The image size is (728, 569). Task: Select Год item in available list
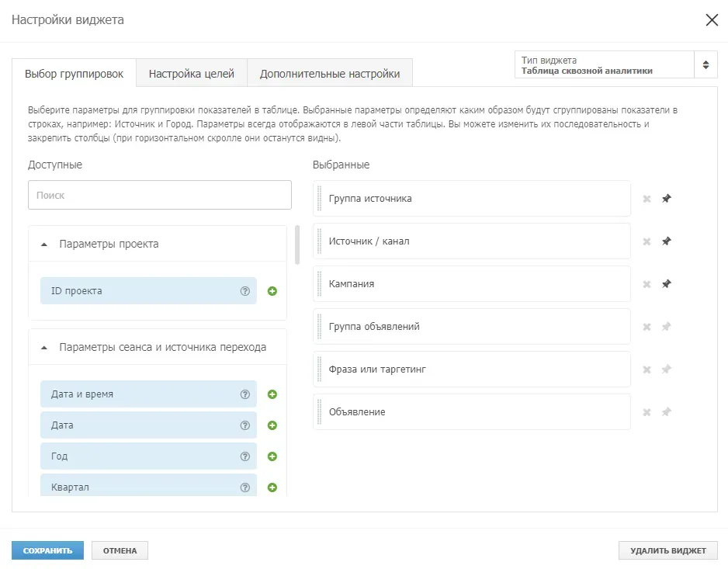[x=148, y=456]
